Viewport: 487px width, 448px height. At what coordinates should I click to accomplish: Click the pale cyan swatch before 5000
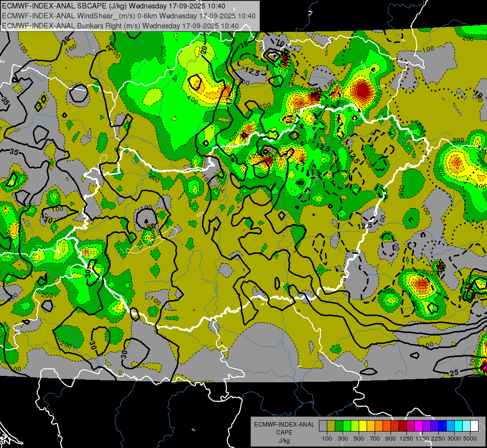(x=467, y=426)
